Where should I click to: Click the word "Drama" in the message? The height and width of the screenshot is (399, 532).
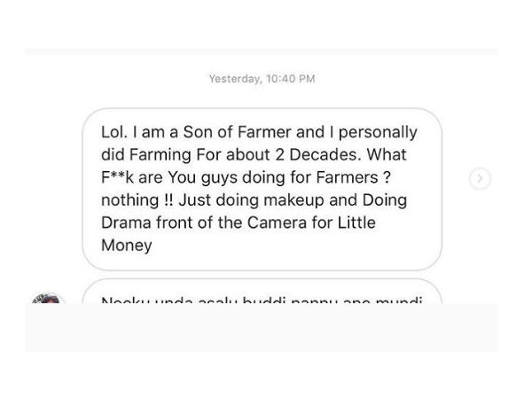point(129,223)
